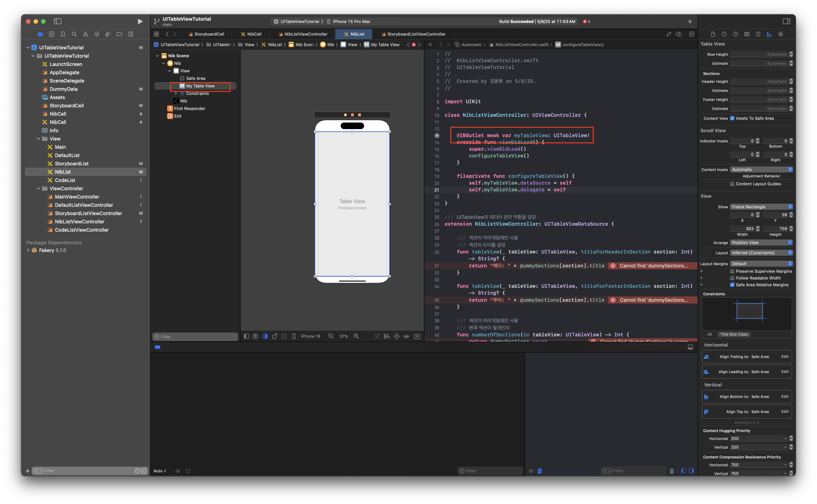Screen dimensions: 817x504
Task: Open related items grid menu
Action: 156,34
